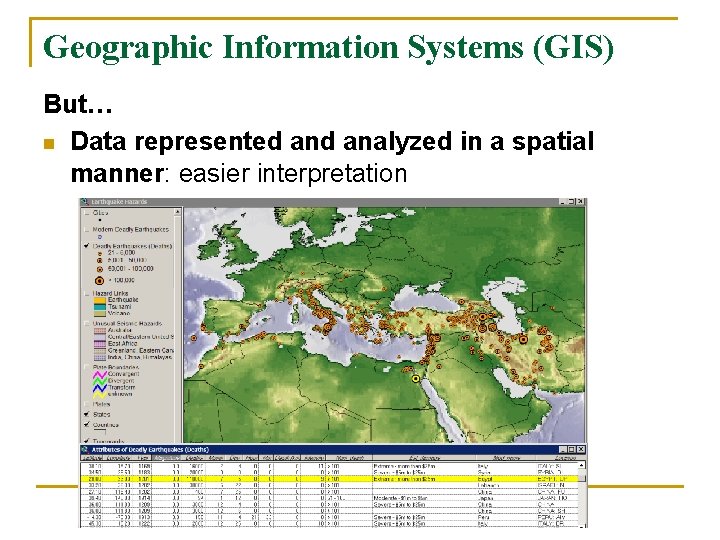
Task: Click the 21 - 6,000 deaths symbol
Action: 99,253
